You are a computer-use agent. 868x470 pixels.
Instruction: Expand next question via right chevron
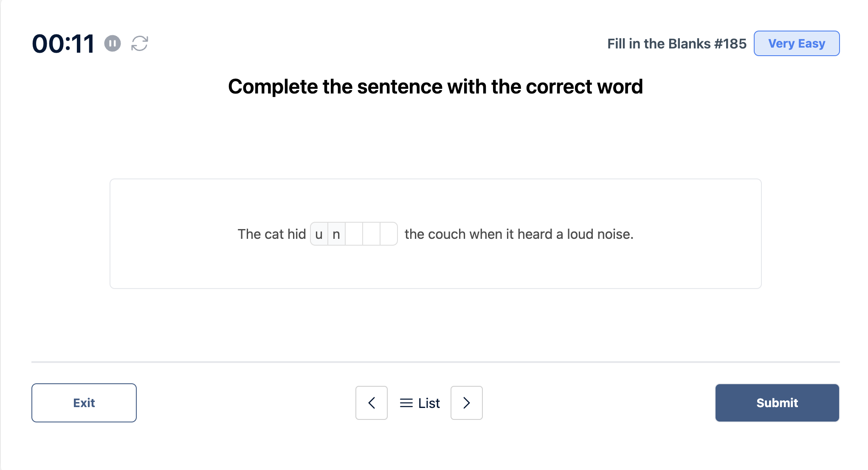[466, 403]
